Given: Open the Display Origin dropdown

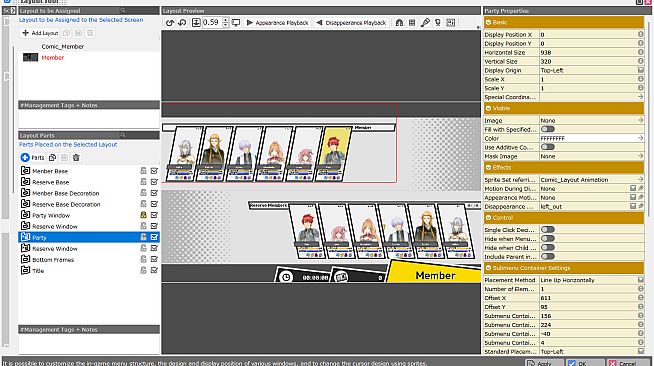Looking at the screenshot, I should (x=641, y=70).
